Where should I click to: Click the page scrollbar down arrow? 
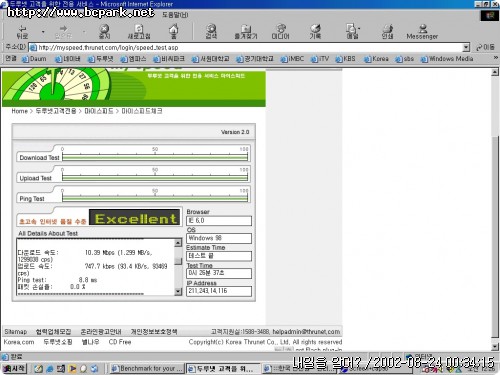[x=495, y=347]
